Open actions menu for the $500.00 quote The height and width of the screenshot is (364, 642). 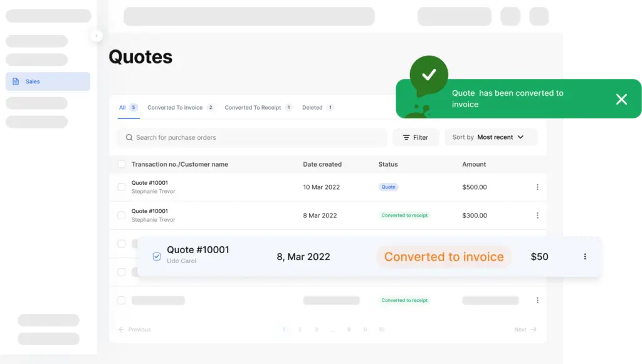[537, 187]
